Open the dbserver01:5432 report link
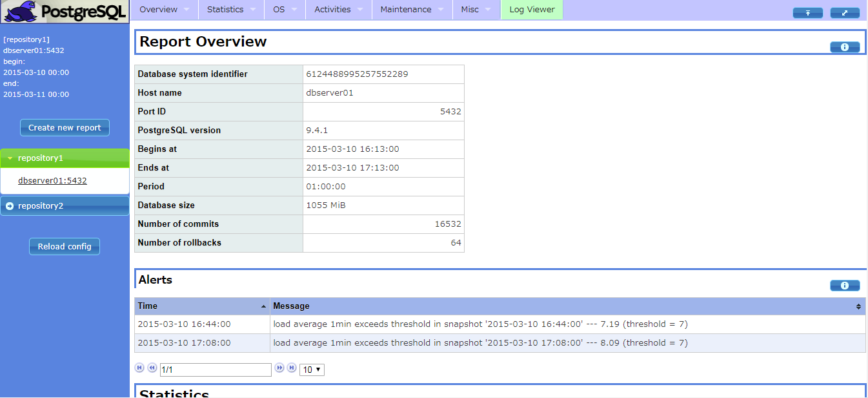This screenshot has height=398, width=868. (52, 180)
